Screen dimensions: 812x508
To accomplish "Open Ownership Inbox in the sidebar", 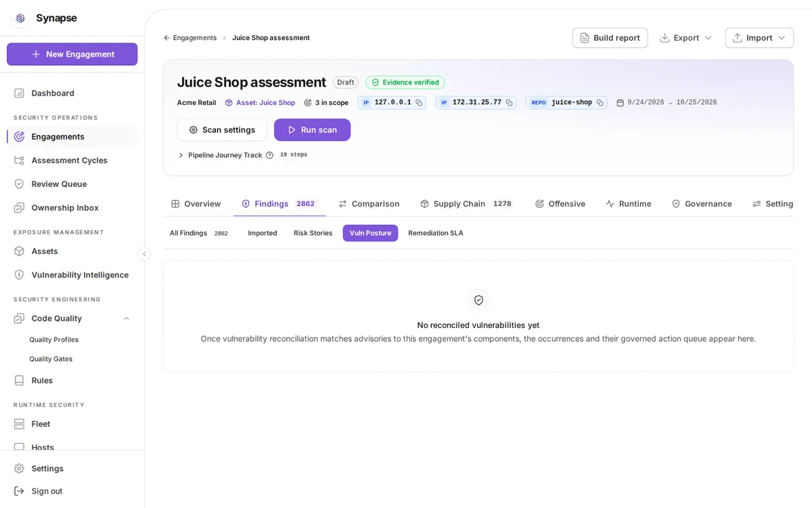I will point(72,207).
